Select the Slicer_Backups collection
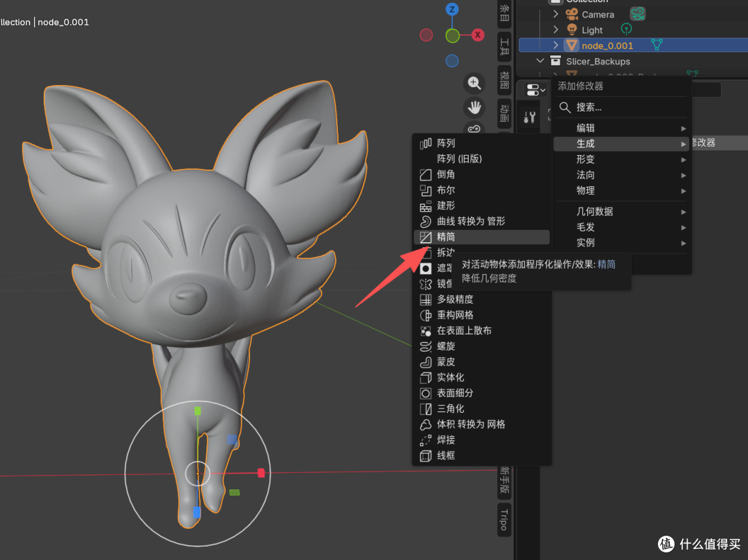This screenshot has width=748, height=560. click(598, 62)
